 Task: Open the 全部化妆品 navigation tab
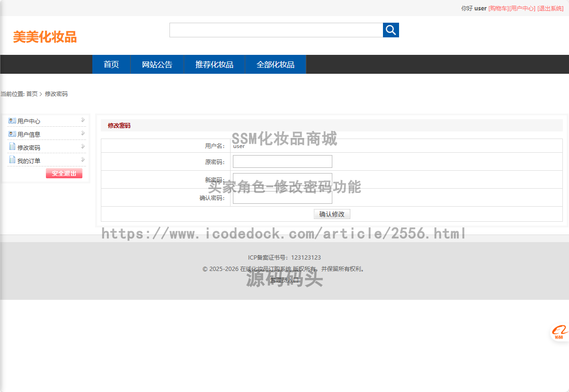276,65
